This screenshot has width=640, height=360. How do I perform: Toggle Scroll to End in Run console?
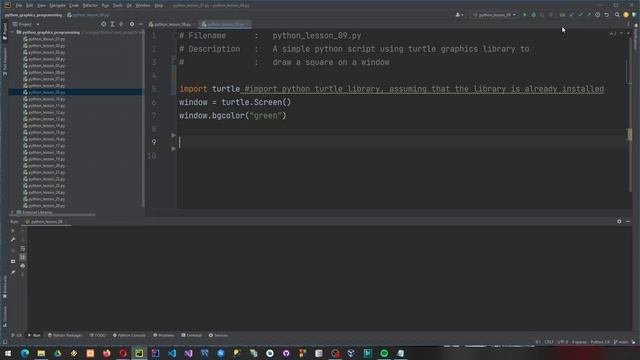[x=22, y=257]
